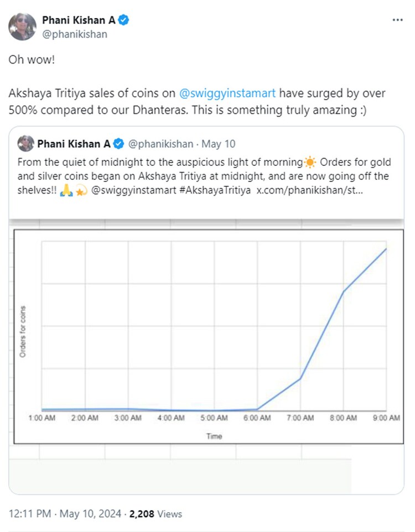Click the May 10 date on quoted tweet
The height and width of the screenshot is (532, 415).
[218, 144]
